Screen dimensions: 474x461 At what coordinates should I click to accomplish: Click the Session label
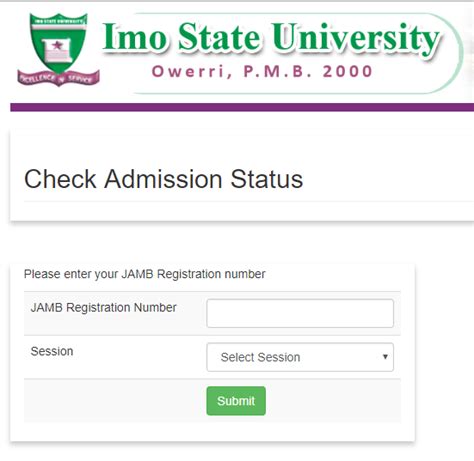pyautogui.click(x=52, y=351)
